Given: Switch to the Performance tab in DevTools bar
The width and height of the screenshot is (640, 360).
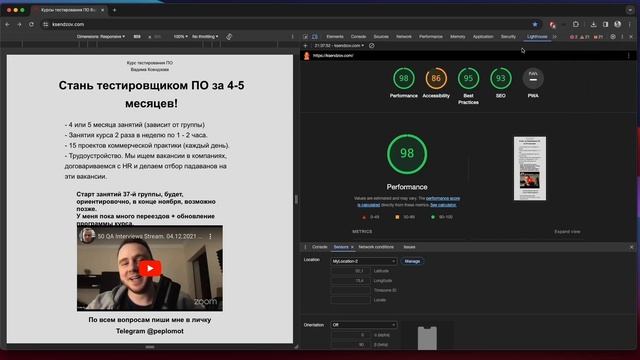Looking at the screenshot, I should (431, 37).
